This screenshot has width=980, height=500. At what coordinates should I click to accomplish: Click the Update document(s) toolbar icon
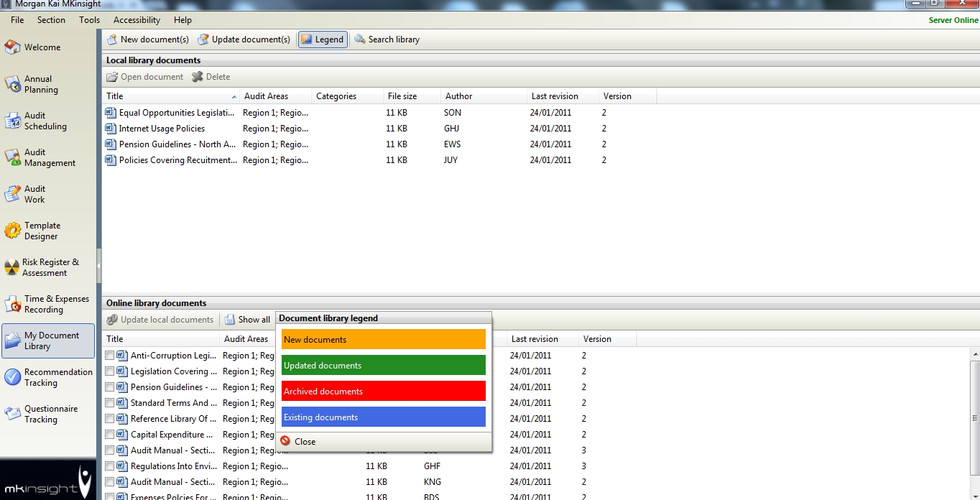(x=203, y=39)
